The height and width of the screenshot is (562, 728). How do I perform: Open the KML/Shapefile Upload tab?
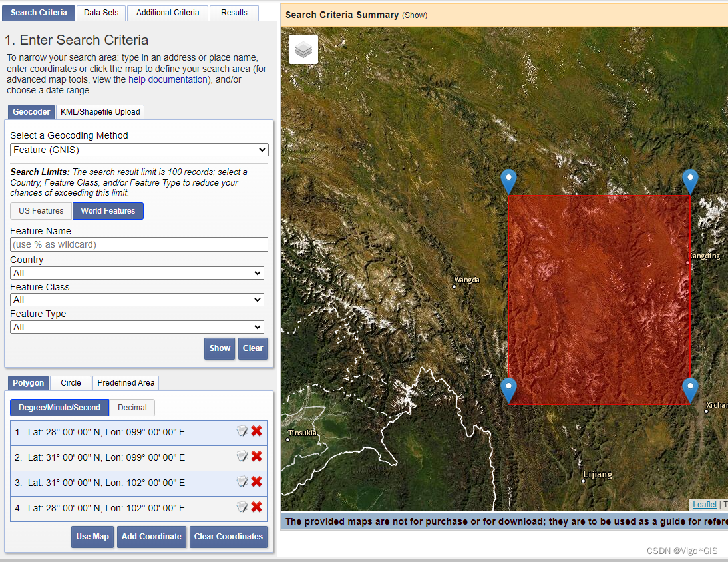[x=100, y=112]
